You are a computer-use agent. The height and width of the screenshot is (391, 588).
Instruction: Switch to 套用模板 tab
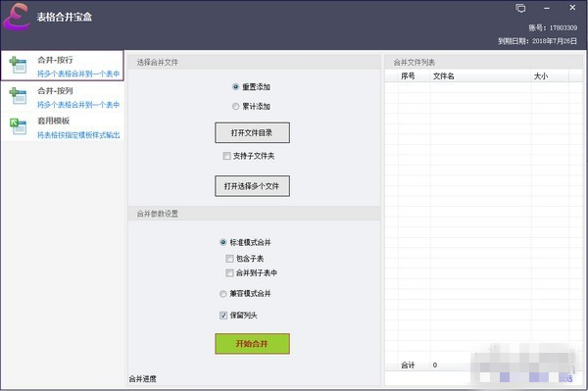[63, 126]
